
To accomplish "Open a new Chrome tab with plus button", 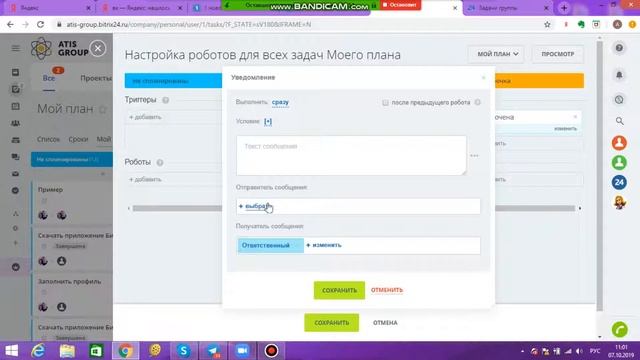I will (x=564, y=8).
